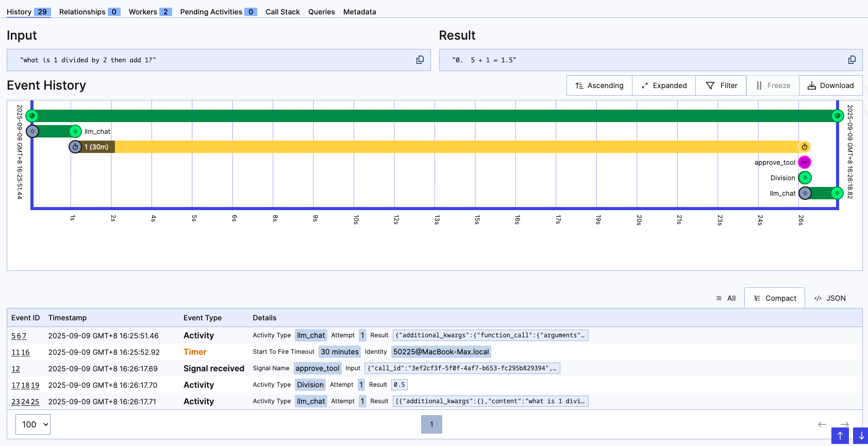Image resolution: width=868 pixels, height=446 pixels.
Task: Click the magenta approve_tool signal marker
Action: 805,162
